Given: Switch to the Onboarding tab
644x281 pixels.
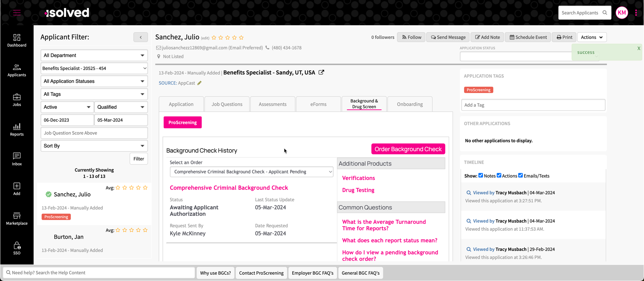Looking at the screenshot, I should [x=410, y=104].
